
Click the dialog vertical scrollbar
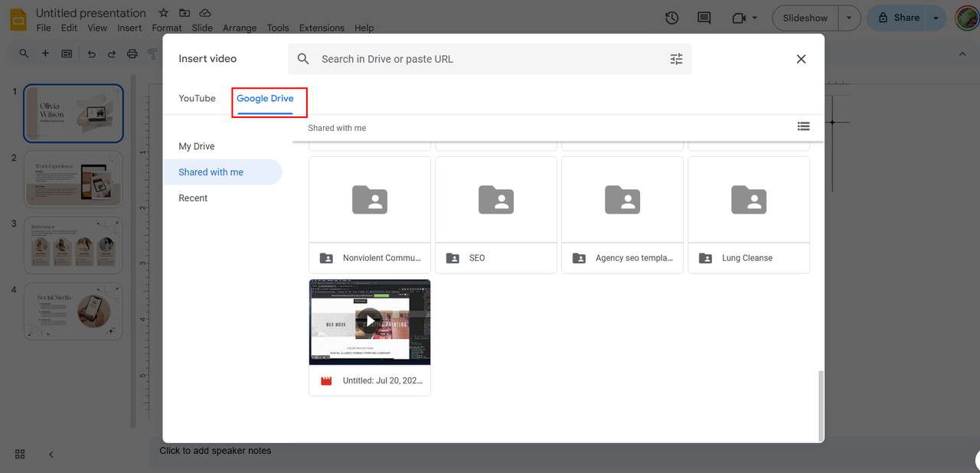(821, 406)
